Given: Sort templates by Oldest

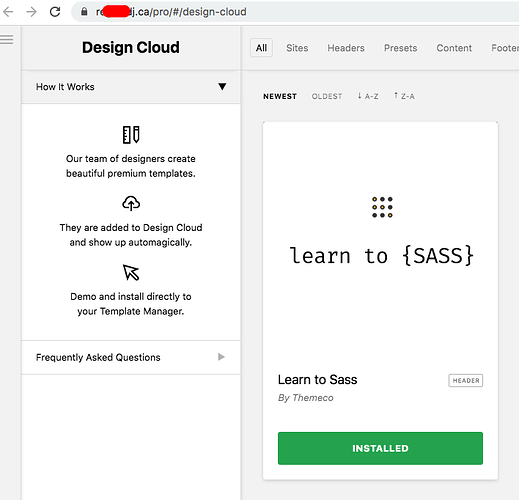Looking at the screenshot, I should 327,96.
